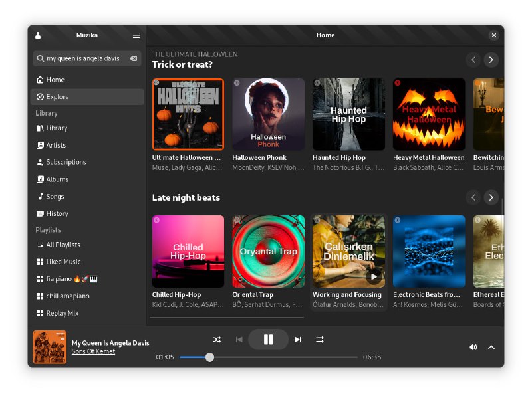Viewport: 532px width, 398px height.
Task: Open My Queen Is Angela Davis link
Action: [x=110, y=343]
